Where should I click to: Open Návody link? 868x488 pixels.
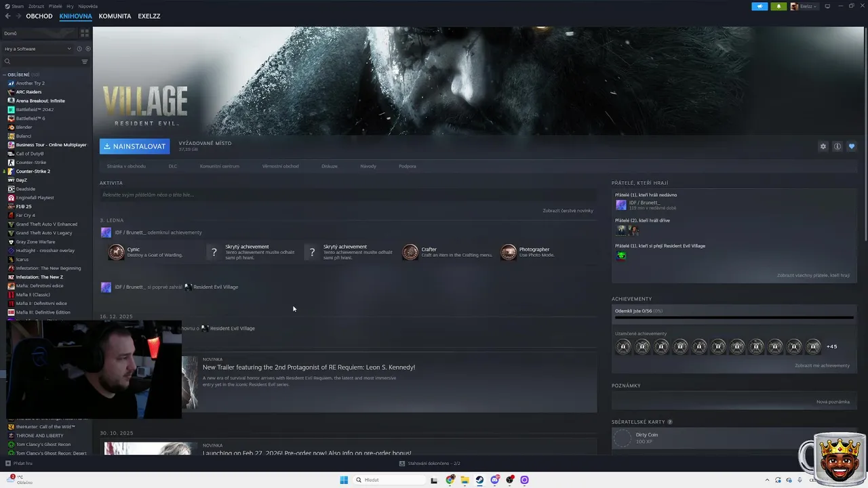point(368,166)
